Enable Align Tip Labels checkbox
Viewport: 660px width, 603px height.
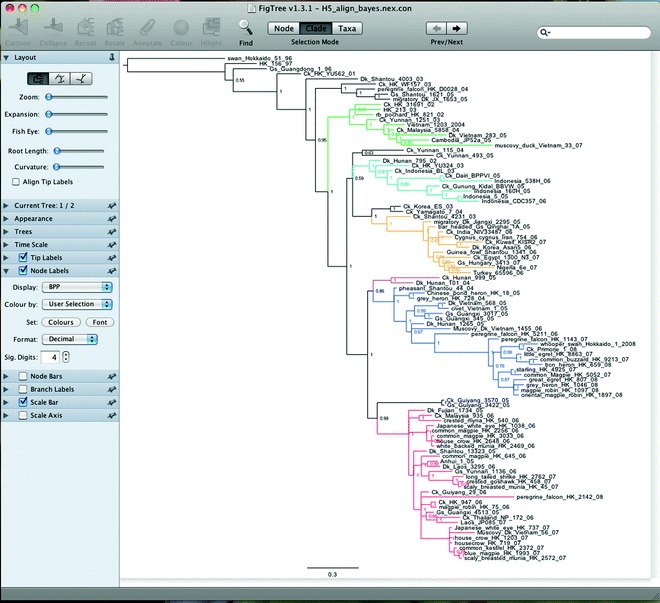click(x=14, y=181)
